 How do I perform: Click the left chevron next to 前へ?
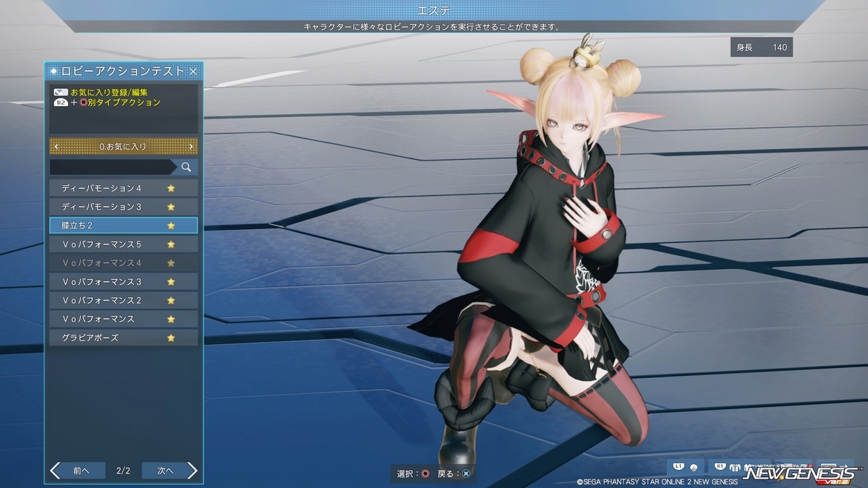coord(55,471)
